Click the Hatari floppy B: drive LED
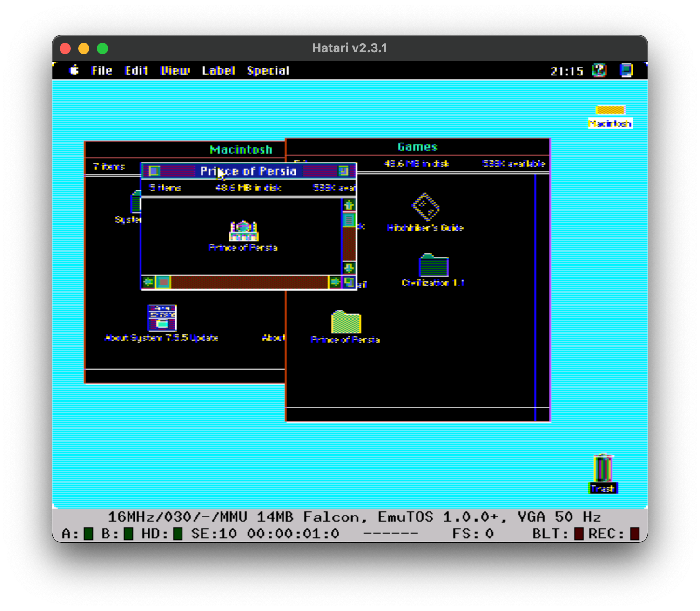Screen dimensions: 700x611 (128, 534)
